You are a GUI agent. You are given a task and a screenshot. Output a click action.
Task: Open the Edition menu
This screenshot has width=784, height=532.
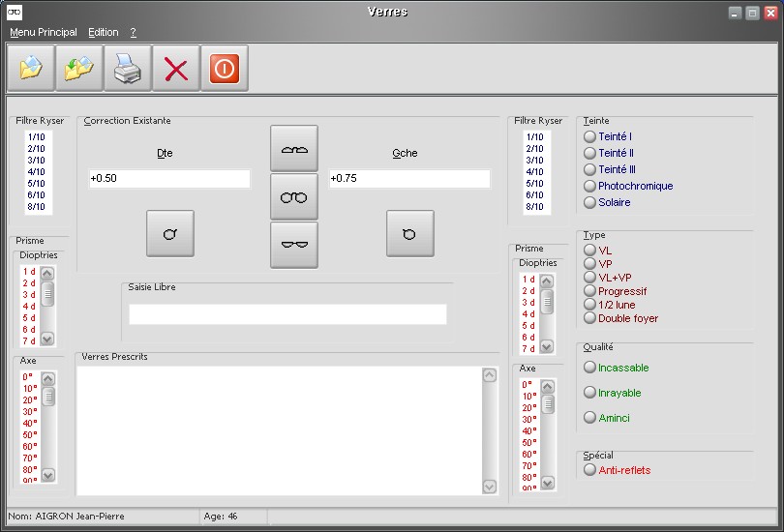104,32
